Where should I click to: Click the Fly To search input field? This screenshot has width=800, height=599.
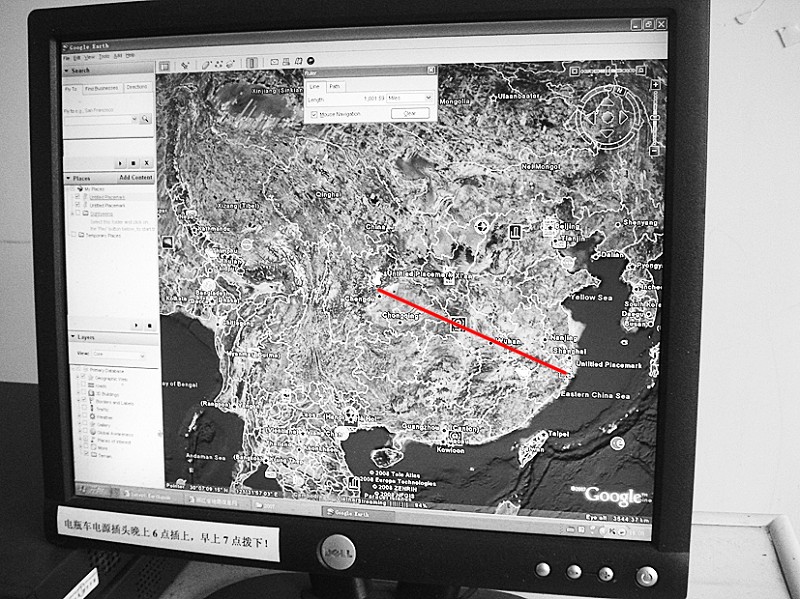[97, 119]
